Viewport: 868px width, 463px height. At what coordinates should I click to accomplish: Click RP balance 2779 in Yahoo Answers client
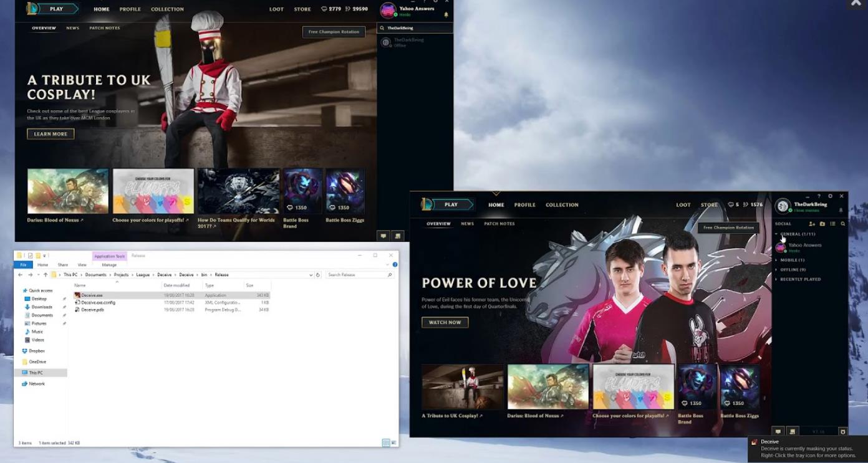(331, 9)
